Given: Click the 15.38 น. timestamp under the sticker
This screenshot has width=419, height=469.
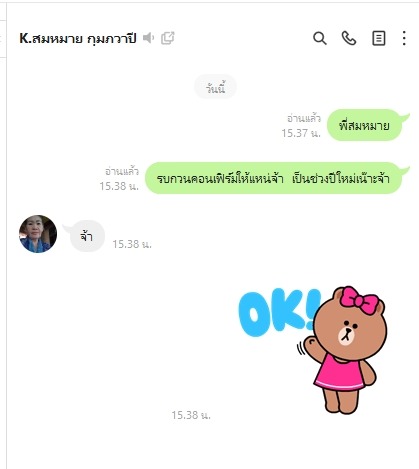Looking at the screenshot, I should click(x=191, y=415).
